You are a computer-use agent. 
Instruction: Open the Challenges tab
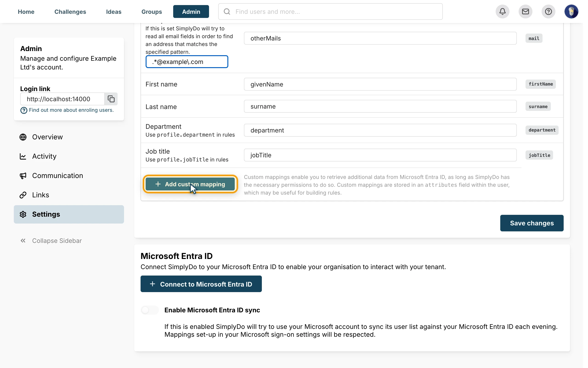[x=70, y=11]
